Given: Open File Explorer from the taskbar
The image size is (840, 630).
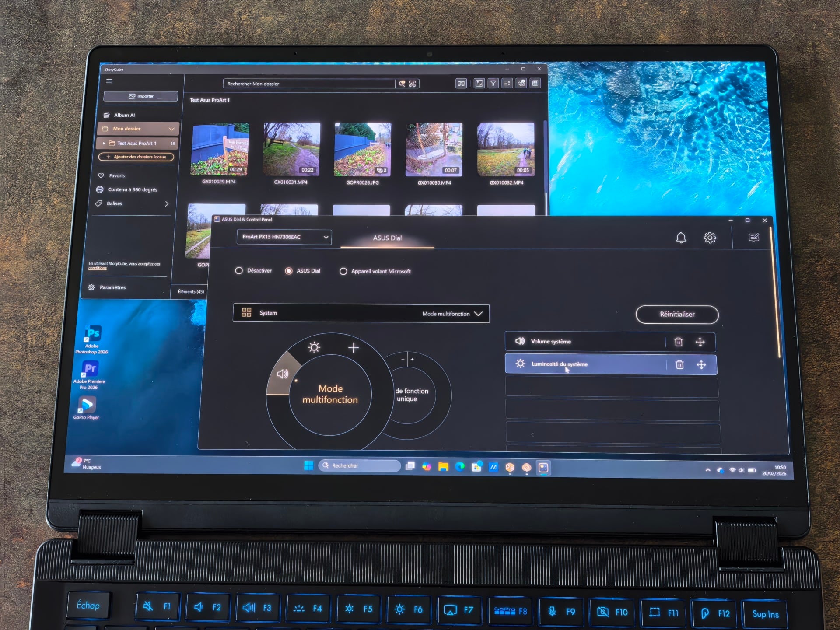Looking at the screenshot, I should pos(443,466).
